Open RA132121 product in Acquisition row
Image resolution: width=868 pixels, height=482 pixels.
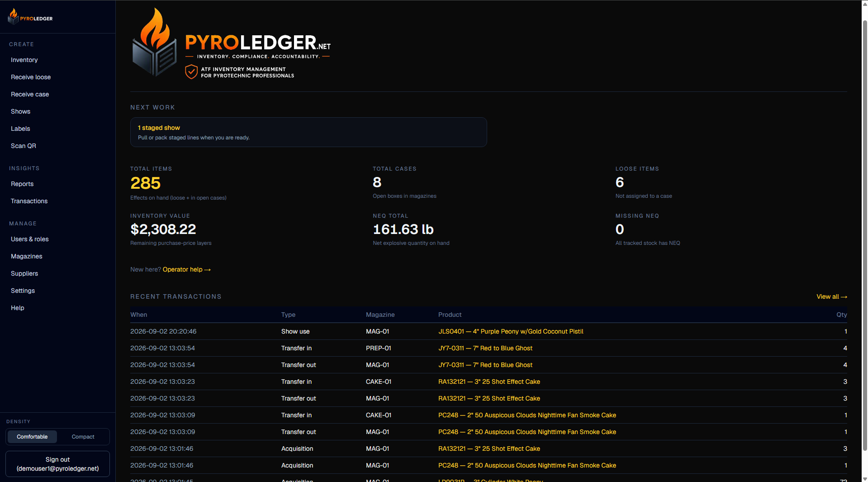489,449
